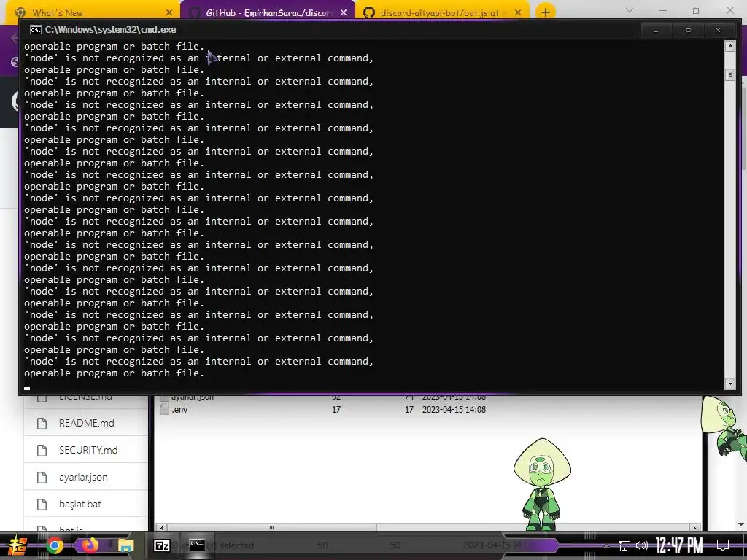747x560 pixels.
Task: Maximize the cmd.exe window
Action: point(689,31)
